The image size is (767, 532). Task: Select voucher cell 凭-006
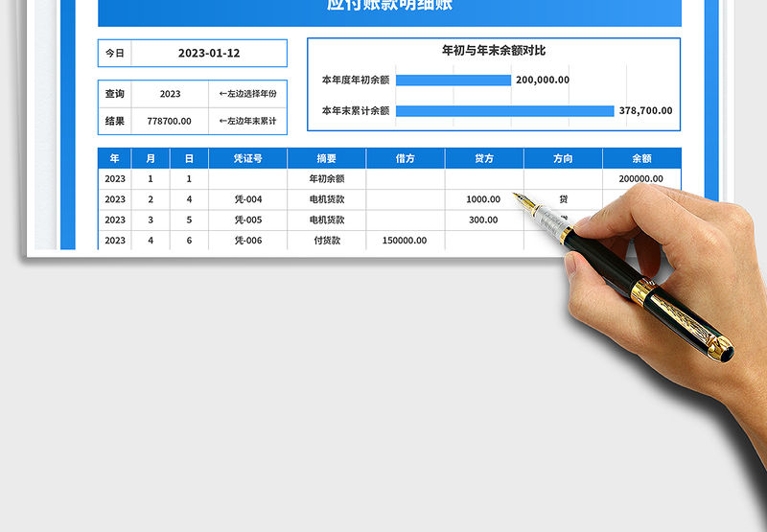click(x=247, y=241)
